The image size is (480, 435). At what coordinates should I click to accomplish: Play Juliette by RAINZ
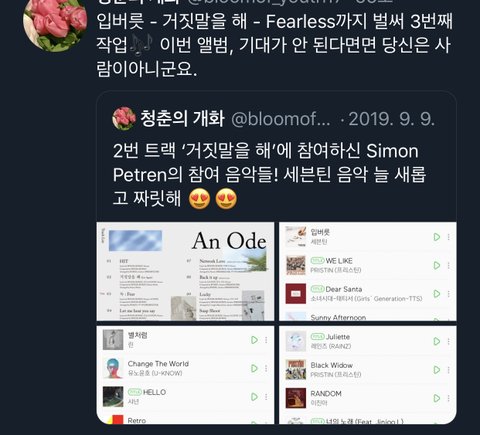coord(437,341)
